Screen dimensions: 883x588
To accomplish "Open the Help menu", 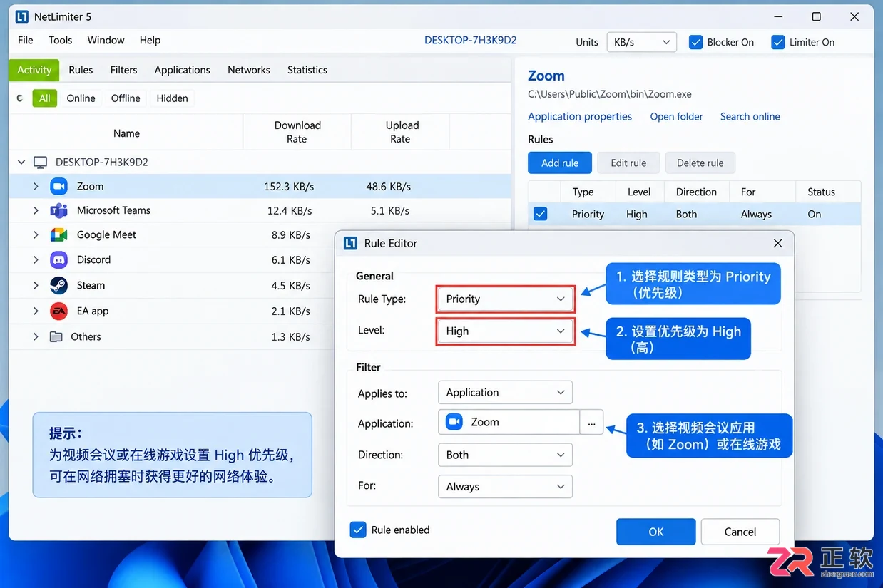I will click(150, 41).
